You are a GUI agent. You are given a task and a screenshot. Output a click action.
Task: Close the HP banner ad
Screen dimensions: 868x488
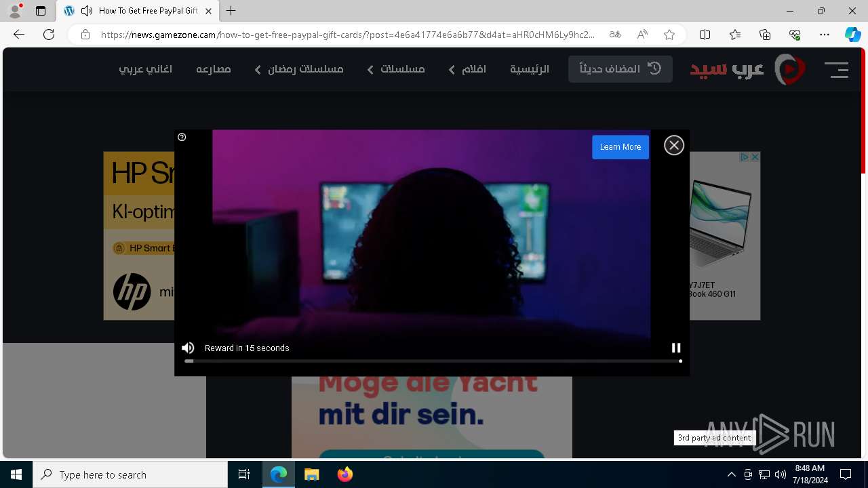(755, 157)
